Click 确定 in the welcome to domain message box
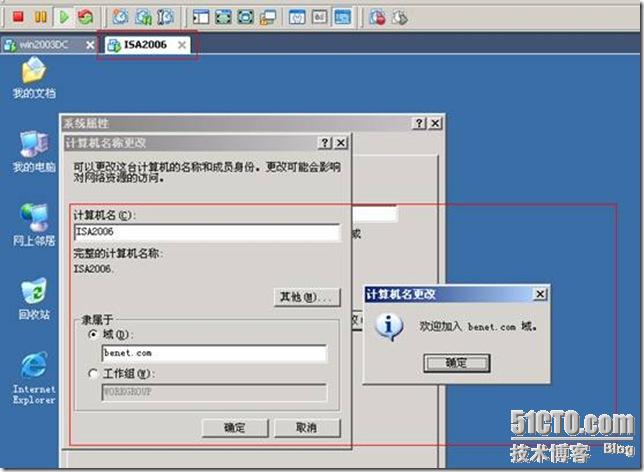Image resolution: width=644 pixels, height=472 pixels. (x=457, y=363)
